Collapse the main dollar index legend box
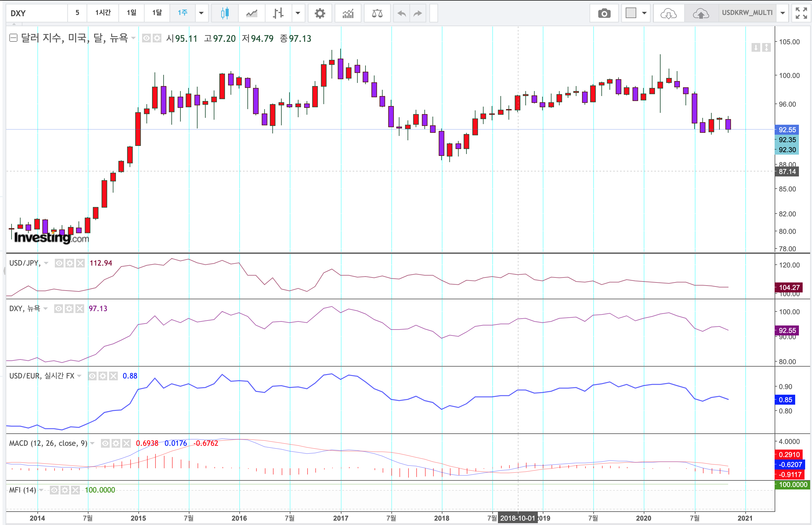 (x=13, y=38)
